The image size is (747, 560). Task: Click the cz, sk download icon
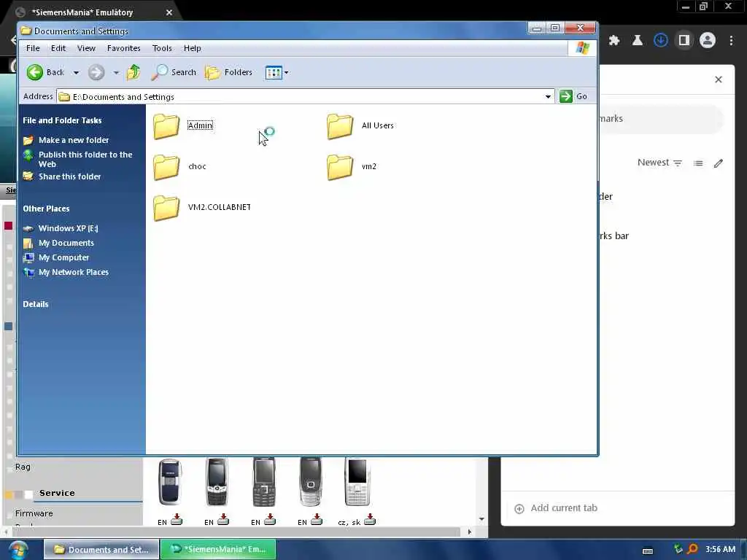(370, 521)
